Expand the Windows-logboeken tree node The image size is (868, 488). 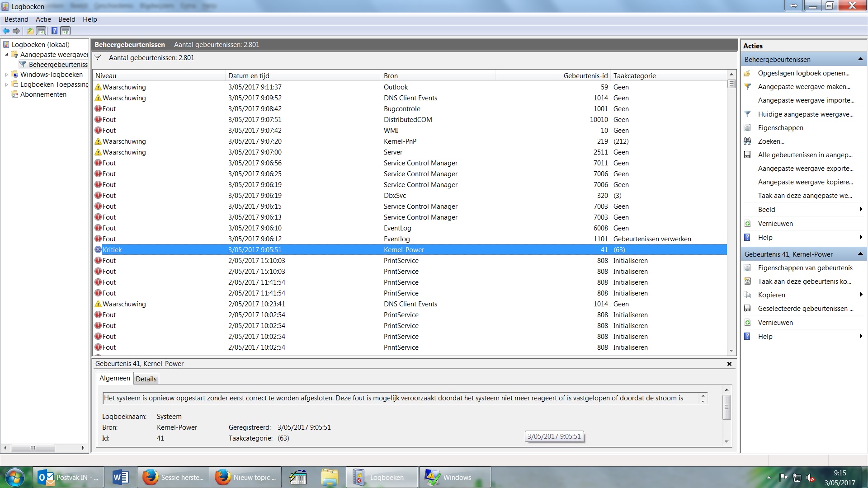click(x=6, y=75)
